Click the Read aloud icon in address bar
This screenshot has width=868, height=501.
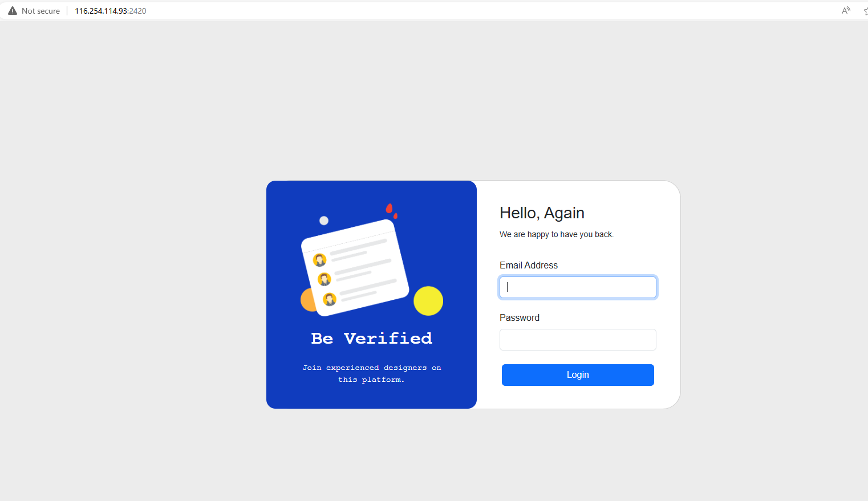[x=846, y=11]
